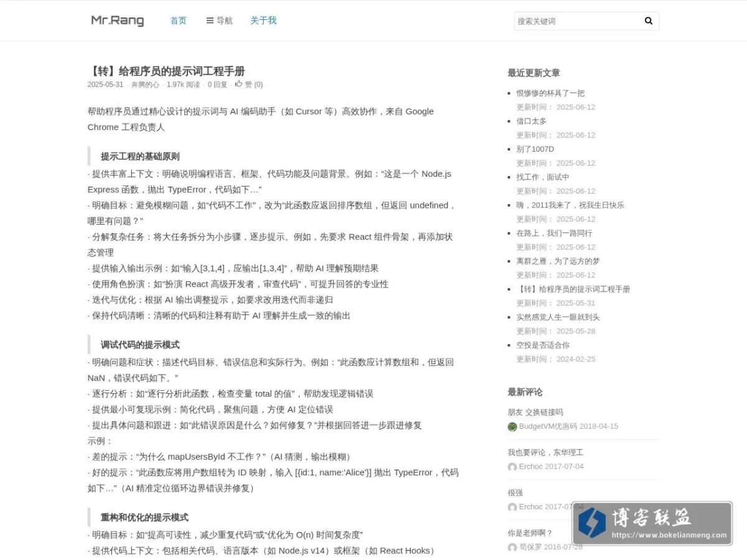Viewport: 747px width, 560px height.
Task: Click the 0 回复 replies link
Action: pos(217,85)
